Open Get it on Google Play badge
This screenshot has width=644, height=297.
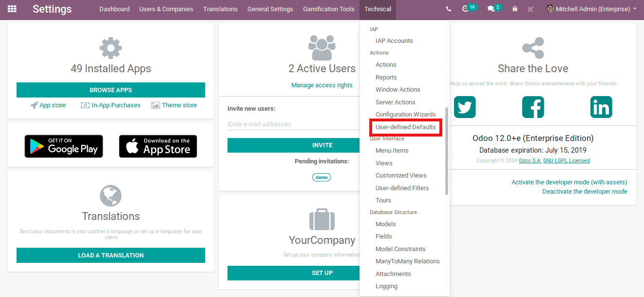[64, 146]
